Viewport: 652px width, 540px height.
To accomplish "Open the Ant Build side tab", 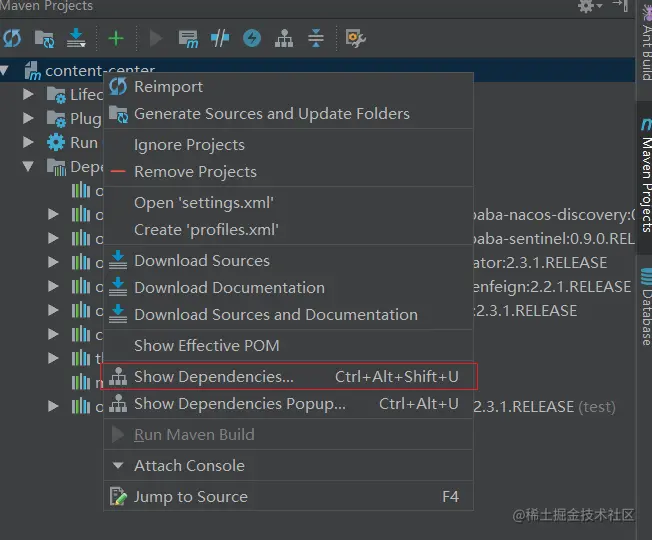I will 646,42.
